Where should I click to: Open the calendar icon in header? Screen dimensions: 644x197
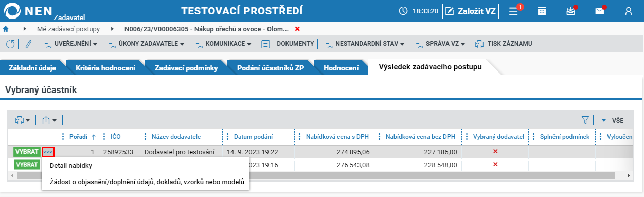click(542, 11)
